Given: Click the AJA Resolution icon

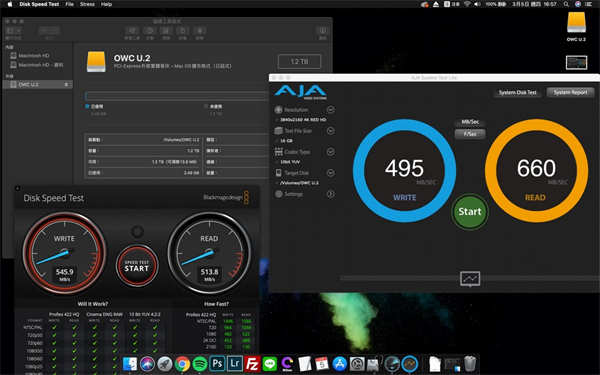Looking at the screenshot, I should pos(279,110).
